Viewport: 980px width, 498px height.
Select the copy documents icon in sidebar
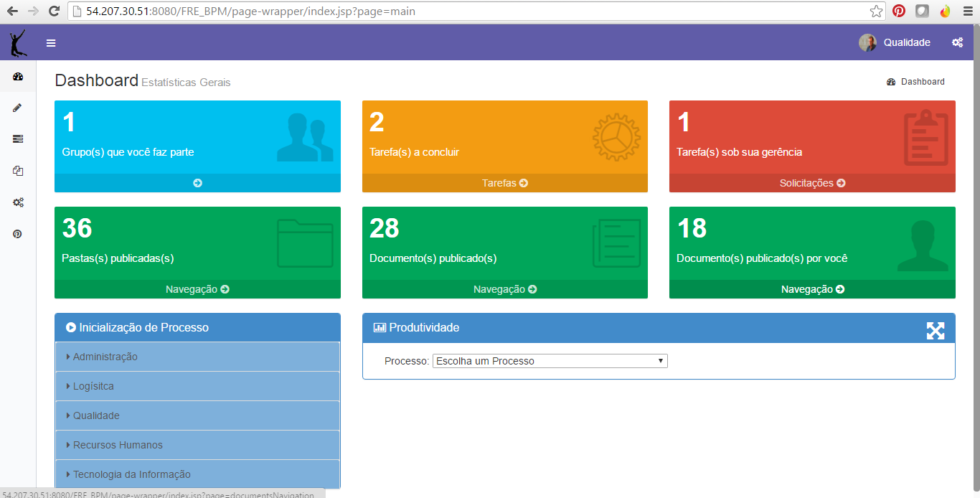pyautogui.click(x=18, y=171)
